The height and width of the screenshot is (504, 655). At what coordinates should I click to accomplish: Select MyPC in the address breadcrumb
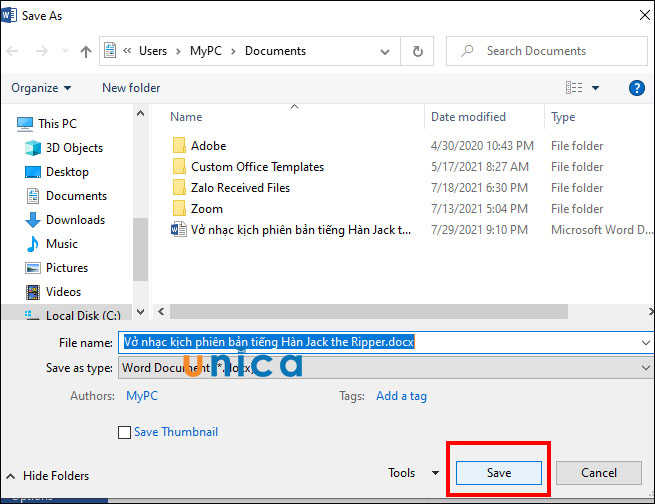(x=206, y=51)
